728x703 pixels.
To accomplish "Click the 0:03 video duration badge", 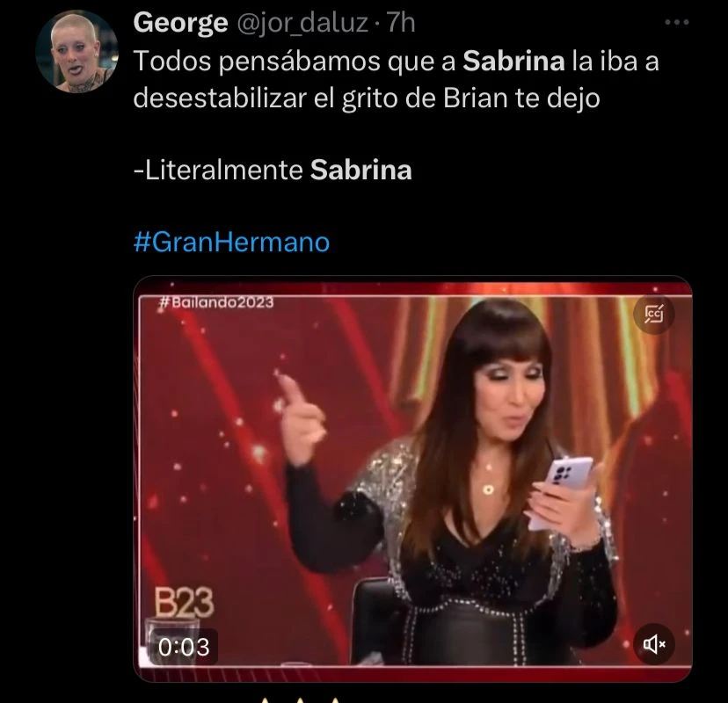I will tap(184, 647).
